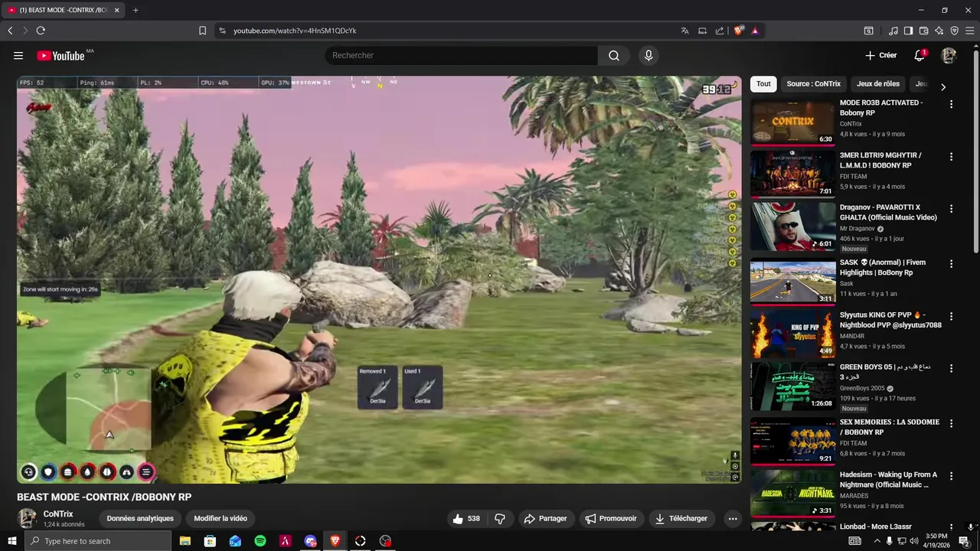Open the account avatar menu

point(949,55)
